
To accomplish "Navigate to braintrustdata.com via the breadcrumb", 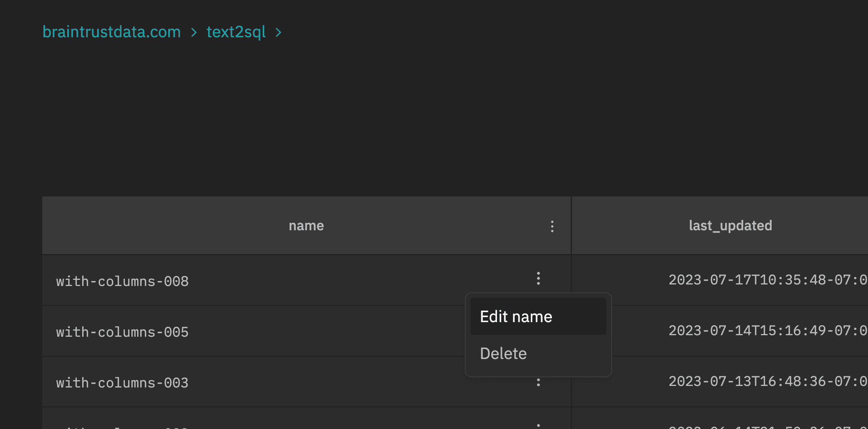I will [112, 32].
